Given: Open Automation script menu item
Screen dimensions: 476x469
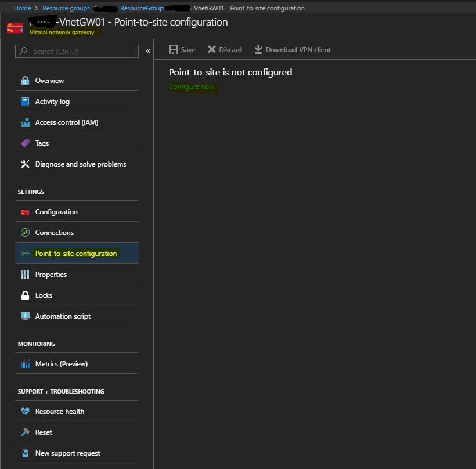Looking at the screenshot, I should tap(63, 316).
